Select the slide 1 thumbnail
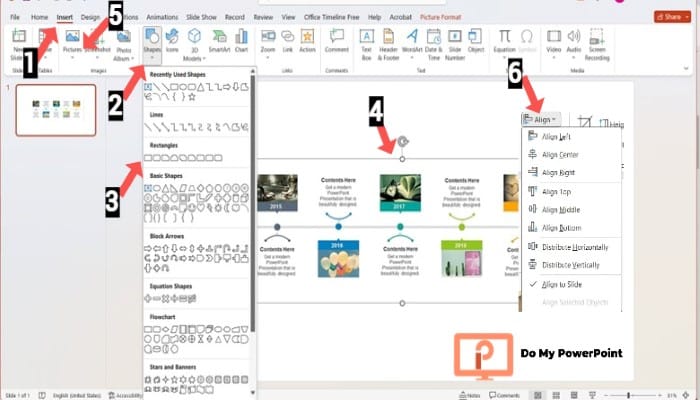The image size is (700, 400). (x=56, y=110)
